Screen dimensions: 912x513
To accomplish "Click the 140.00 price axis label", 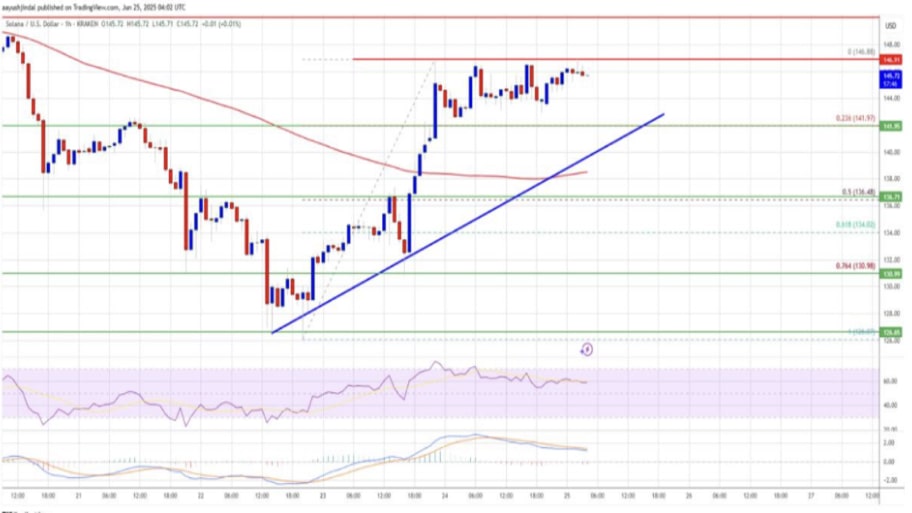I will point(892,152).
